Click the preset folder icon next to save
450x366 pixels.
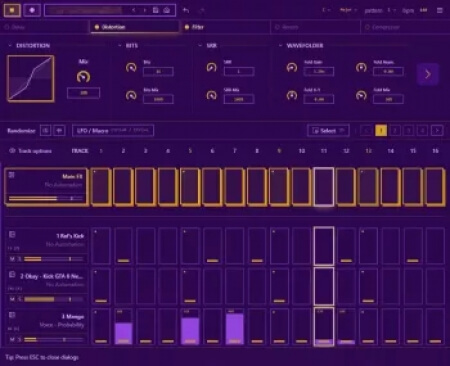coord(167,10)
